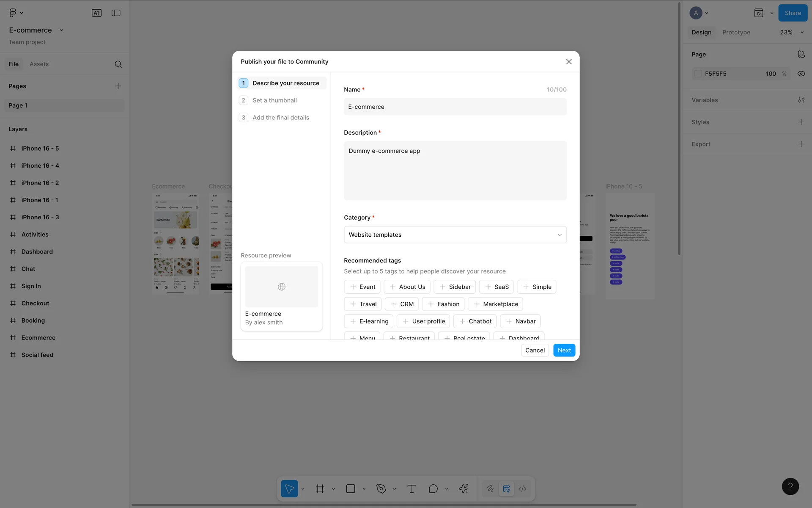Switch to Dev Mode code icon
Screen dimensions: 812x508
[x=523, y=489]
